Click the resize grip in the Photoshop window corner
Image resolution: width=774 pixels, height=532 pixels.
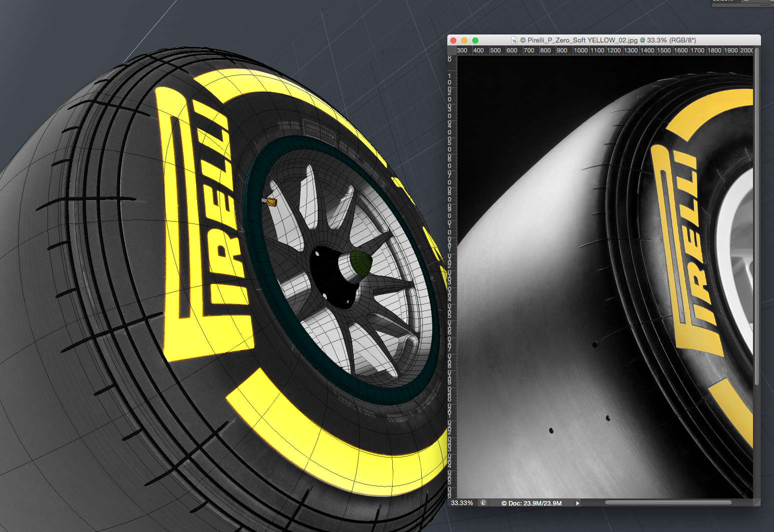[x=756, y=502]
